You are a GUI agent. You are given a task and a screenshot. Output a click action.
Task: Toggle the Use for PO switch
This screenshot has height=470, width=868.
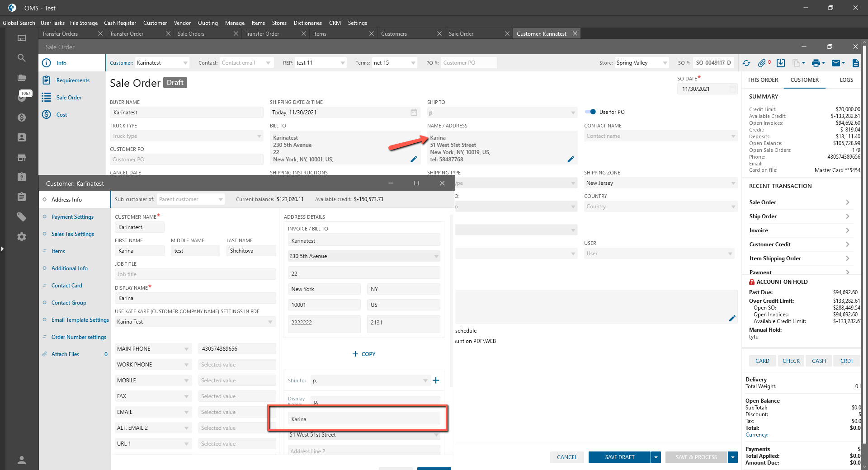590,112
